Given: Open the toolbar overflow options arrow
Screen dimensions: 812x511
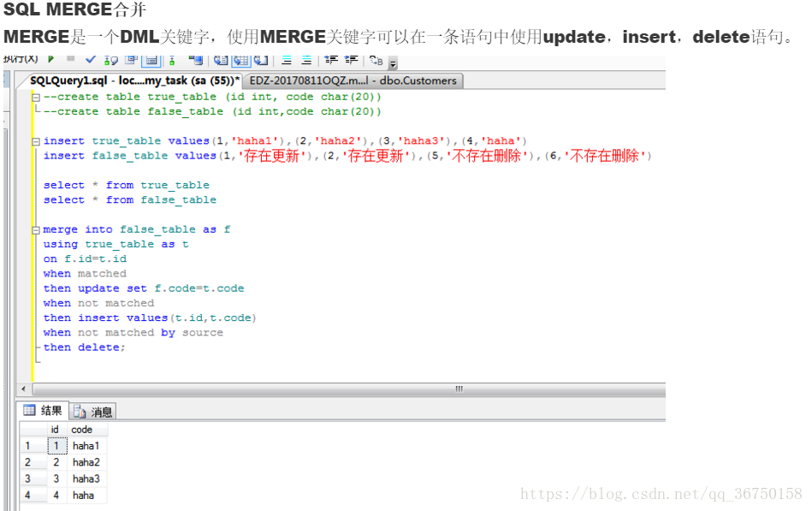Looking at the screenshot, I should point(393,64).
